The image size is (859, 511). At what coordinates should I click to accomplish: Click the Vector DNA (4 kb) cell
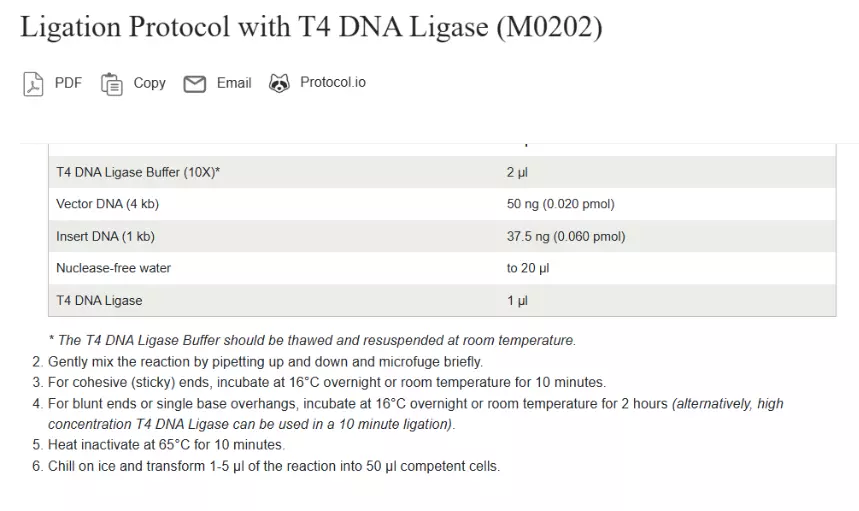point(107,204)
